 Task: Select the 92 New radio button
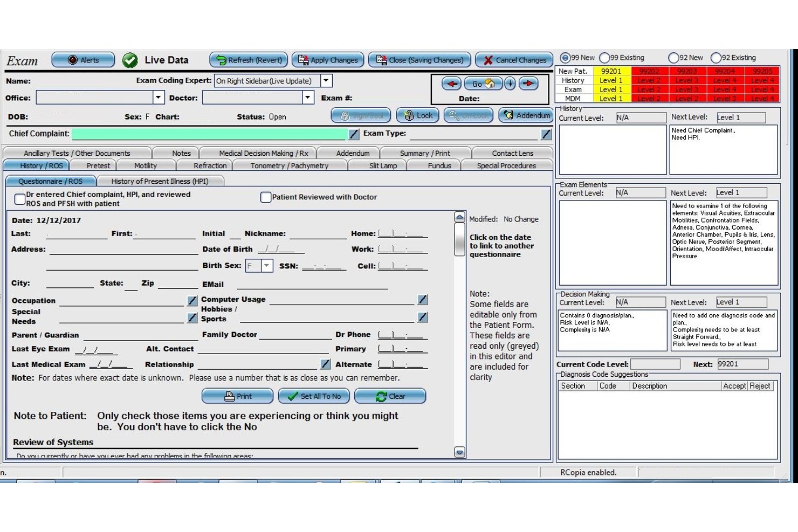[x=673, y=58]
